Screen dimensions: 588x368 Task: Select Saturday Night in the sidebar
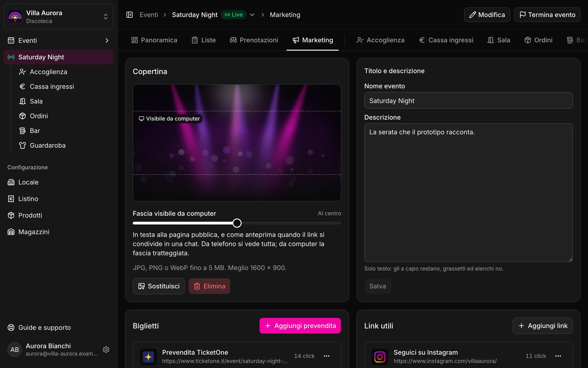tap(59, 57)
